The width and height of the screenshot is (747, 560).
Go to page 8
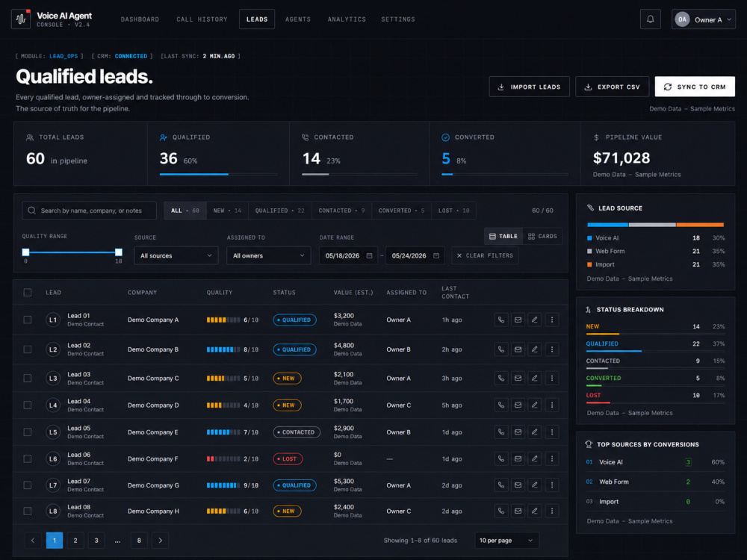pos(139,541)
